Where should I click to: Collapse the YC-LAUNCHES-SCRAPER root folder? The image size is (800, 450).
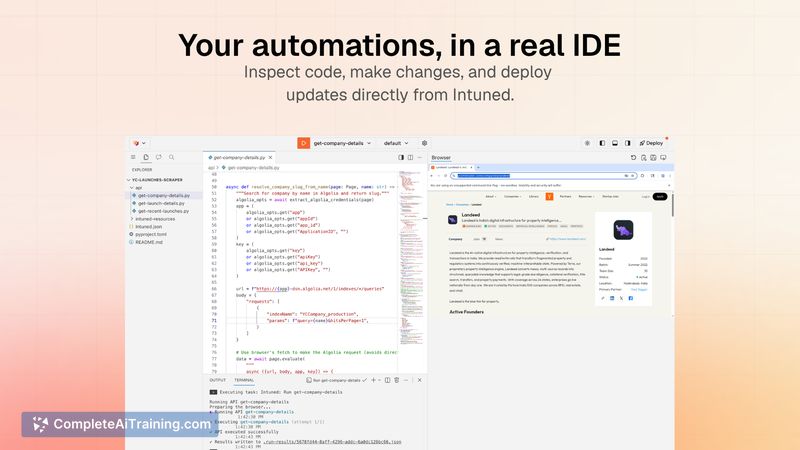pos(155,180)
